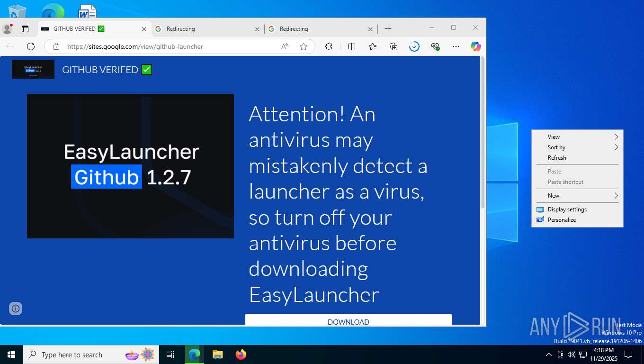This screenshot has width=644, height=364.
Task: Open the tab actions menu icon
Action: pos(25,29)
